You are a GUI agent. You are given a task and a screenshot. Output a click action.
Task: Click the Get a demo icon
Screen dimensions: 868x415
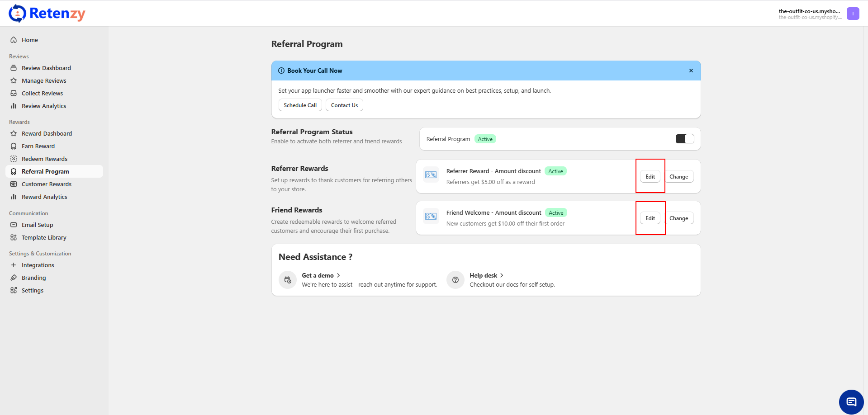tap(288, 280)
